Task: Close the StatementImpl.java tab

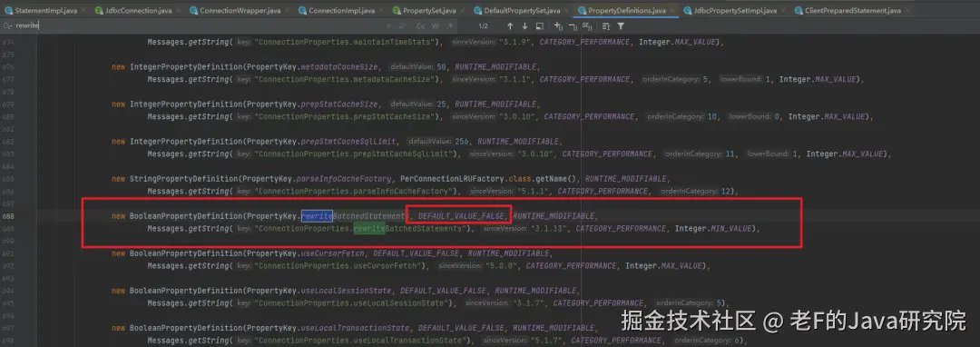Action: 83,11
